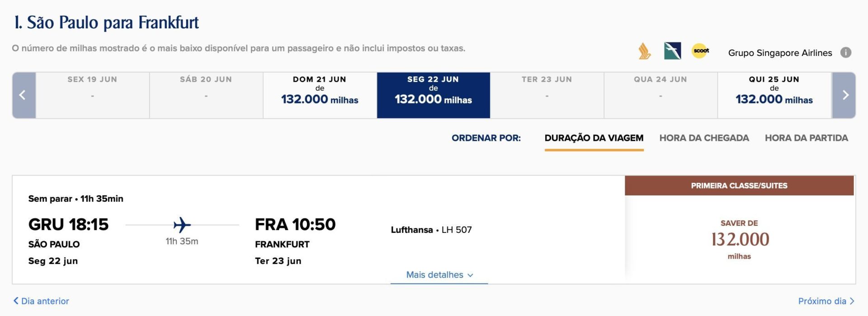Click the SilkAir teal bird logo
Screen dimensions: 868x316
pyautogui.click(x=672, y=51)
